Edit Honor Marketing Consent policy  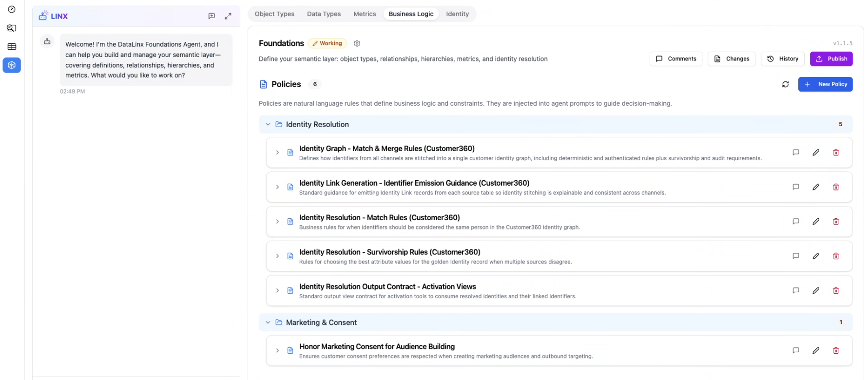tap(815, 350)
